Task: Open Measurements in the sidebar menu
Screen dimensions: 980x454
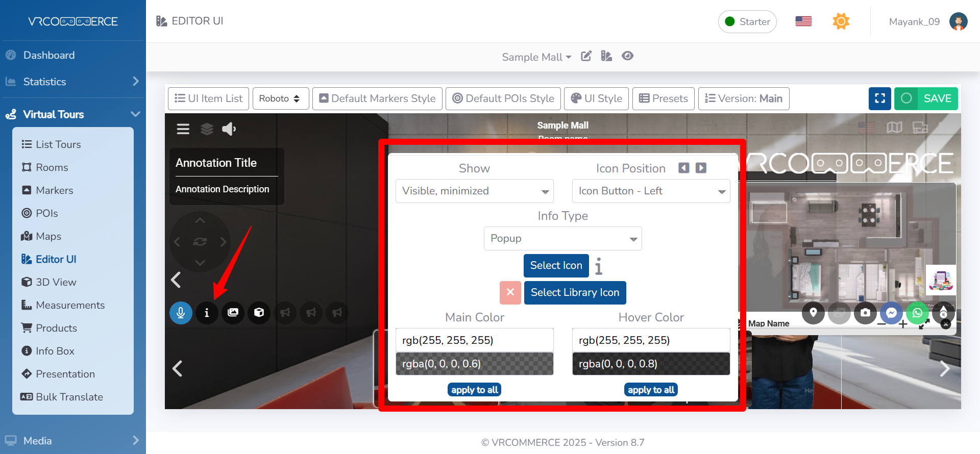Action: tap(70, 305)
